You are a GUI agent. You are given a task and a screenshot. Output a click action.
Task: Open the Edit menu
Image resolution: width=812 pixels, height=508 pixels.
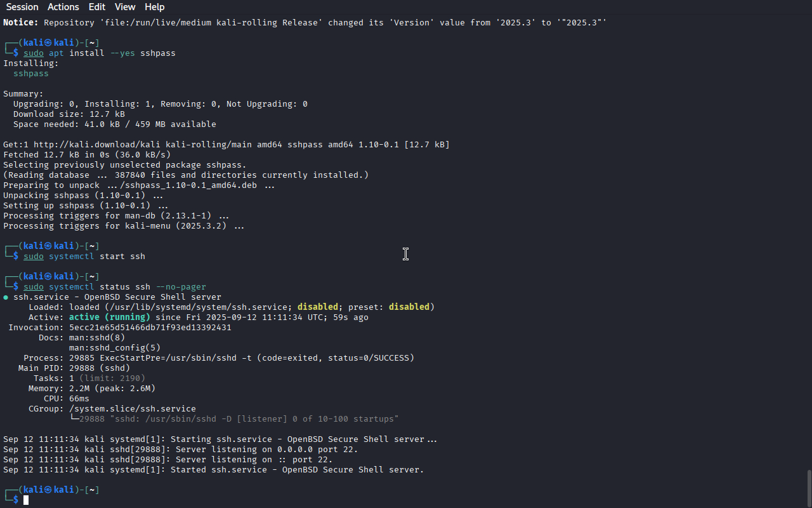pyautogui.click(x=97, y=7)
